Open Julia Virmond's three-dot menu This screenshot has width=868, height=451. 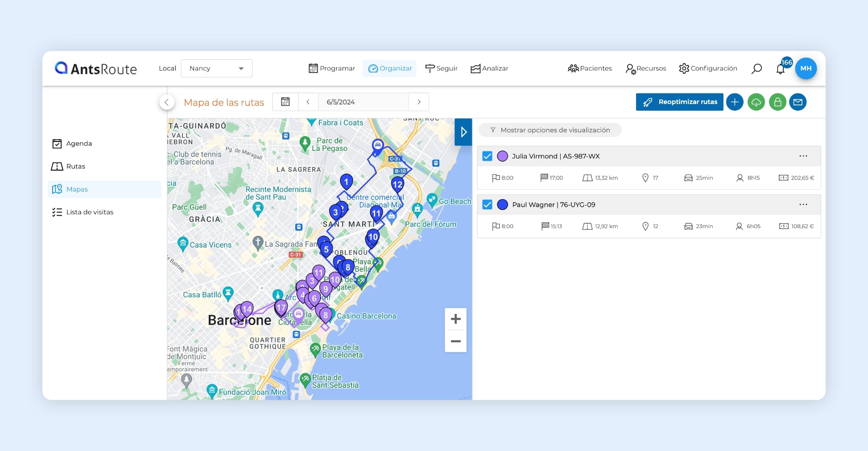click(x=803, y=156)
